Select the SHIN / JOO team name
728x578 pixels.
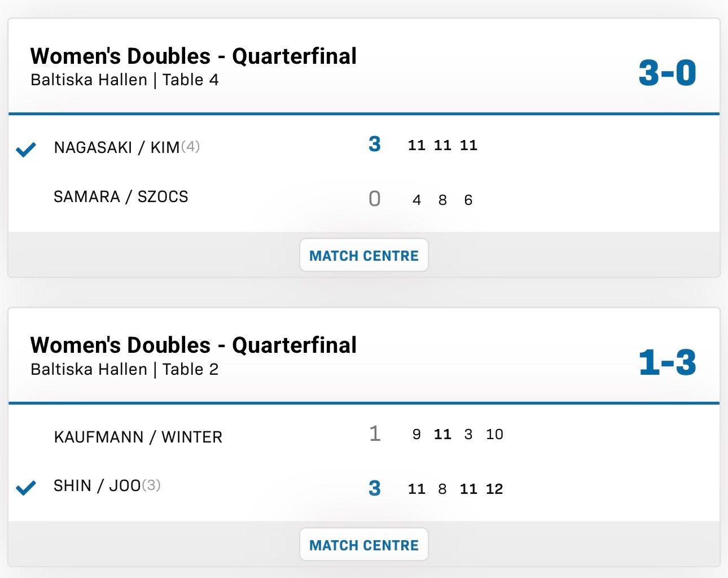[x=97, y=485]
